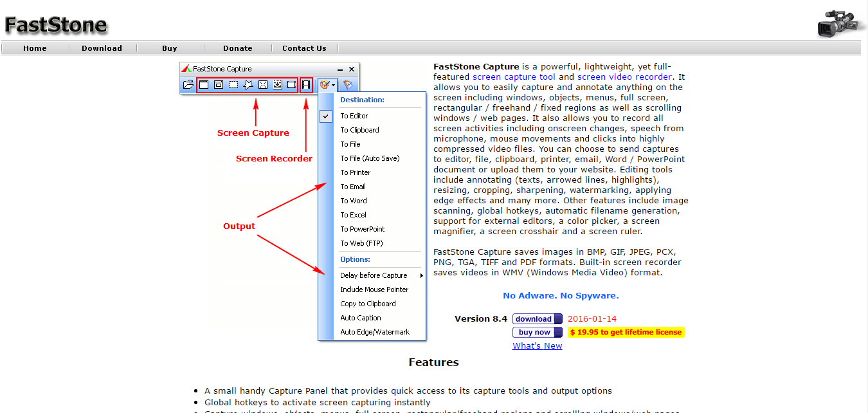Open the Donate nav item
The image size is (868, 413).
[x=238, y=48]
